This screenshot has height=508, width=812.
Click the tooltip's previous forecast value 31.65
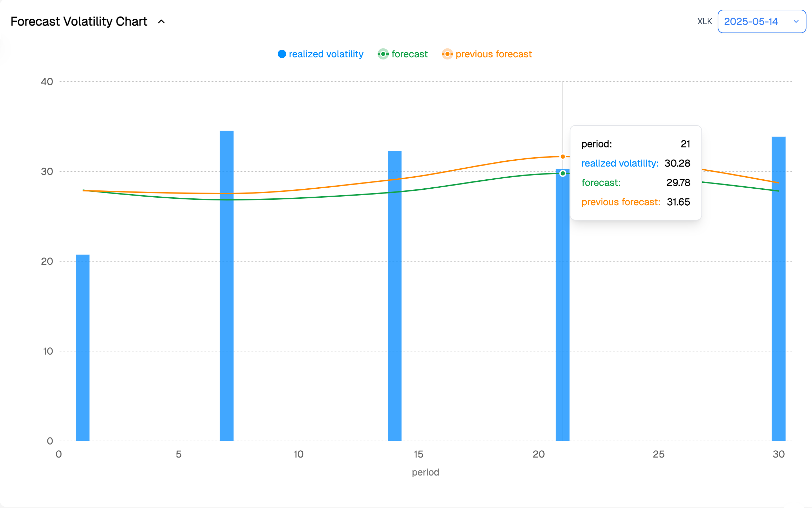tap(678, 202)
